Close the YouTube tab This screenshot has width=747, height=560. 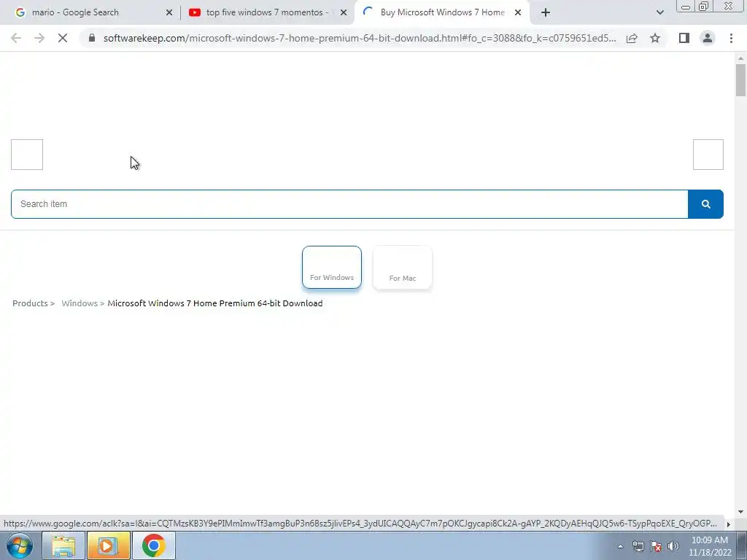tap(344, 12)
